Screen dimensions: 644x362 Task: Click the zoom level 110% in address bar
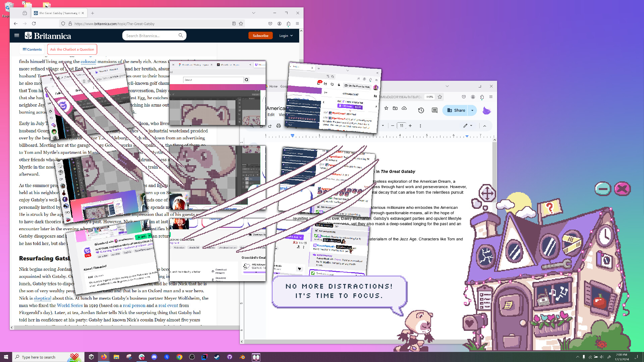coord(430,97)
